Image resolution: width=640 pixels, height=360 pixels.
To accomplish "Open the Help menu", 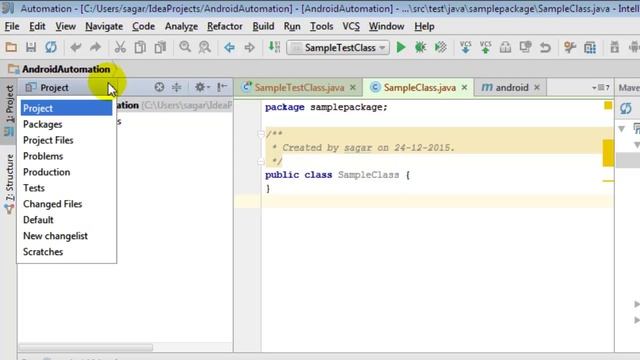I will pyautogui.click(x=424, y=27).
